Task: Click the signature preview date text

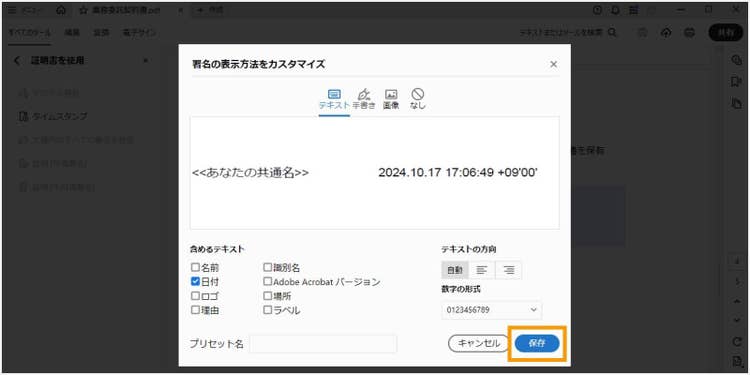Action: (x=458, y=173)
